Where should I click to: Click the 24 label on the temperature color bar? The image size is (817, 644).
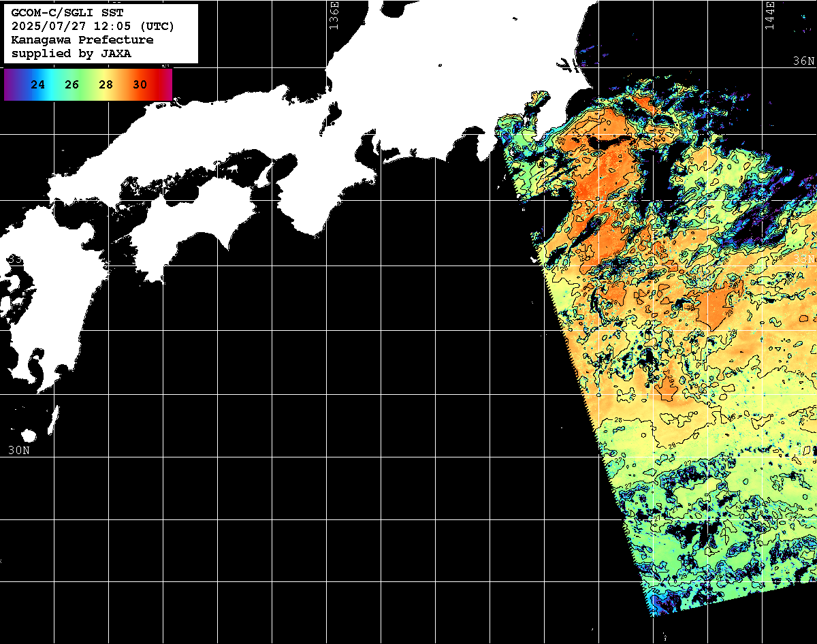[38, 85]
